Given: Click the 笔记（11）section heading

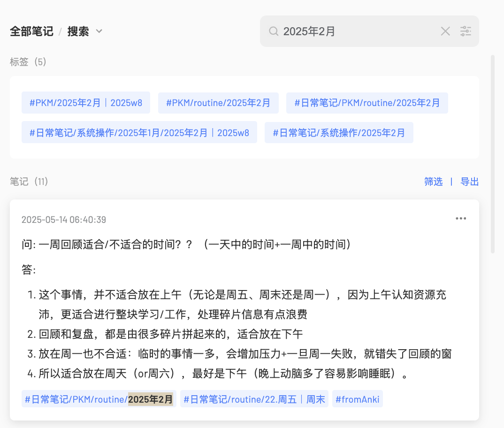Looking at the screenshot, I should pos(29,182).
